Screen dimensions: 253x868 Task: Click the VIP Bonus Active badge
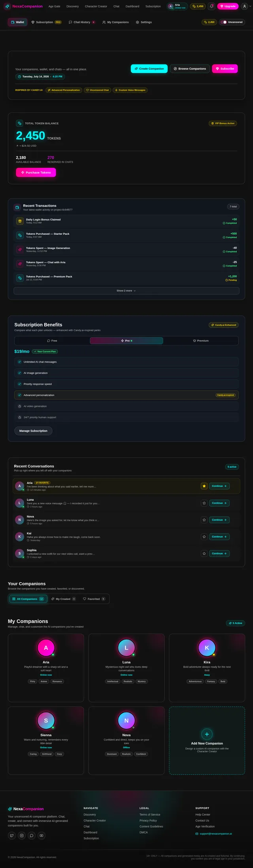pyautogui.click(x=223, y=123)
